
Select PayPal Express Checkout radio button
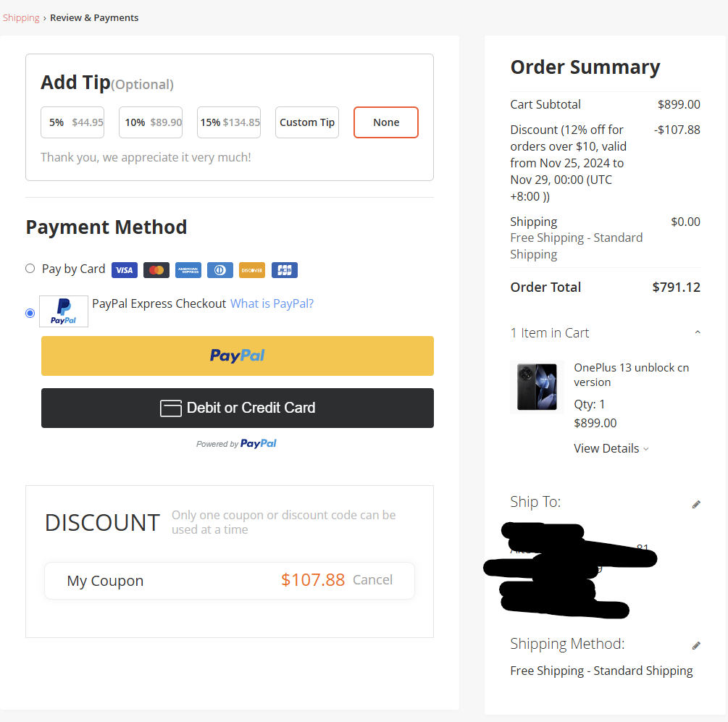click(x=30, y=313)
